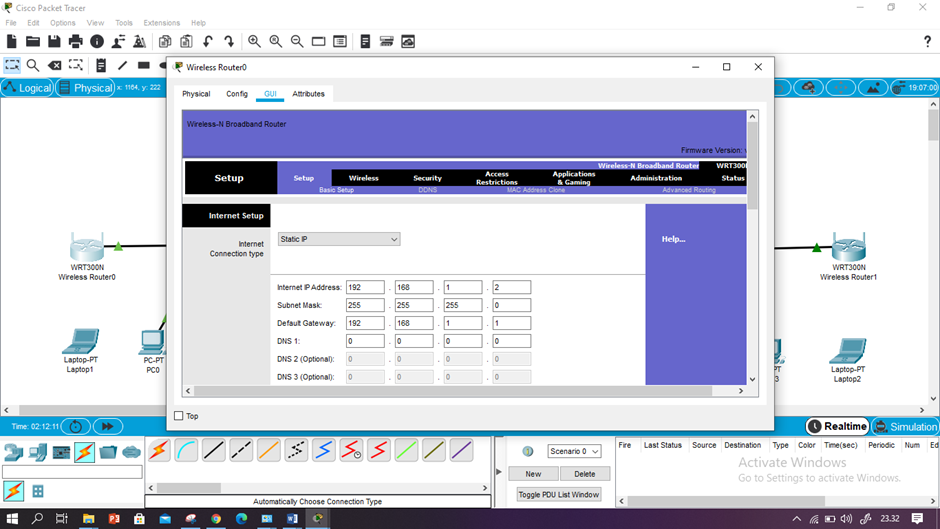Open a file with the folder icon
The height and width of the screenshot is (529, 940).
(x=33, y=41)
